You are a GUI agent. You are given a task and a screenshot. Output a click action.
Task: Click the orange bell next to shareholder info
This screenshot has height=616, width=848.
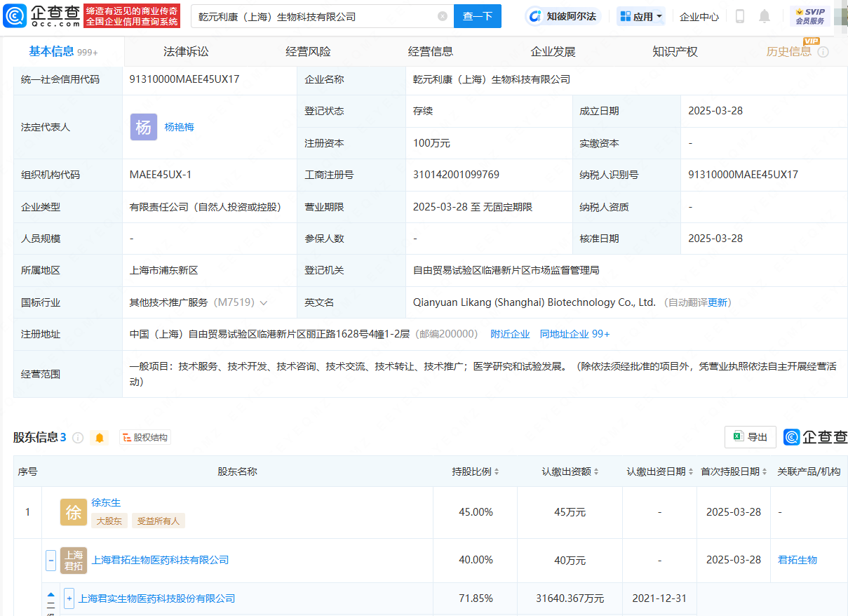pos(100,438)
